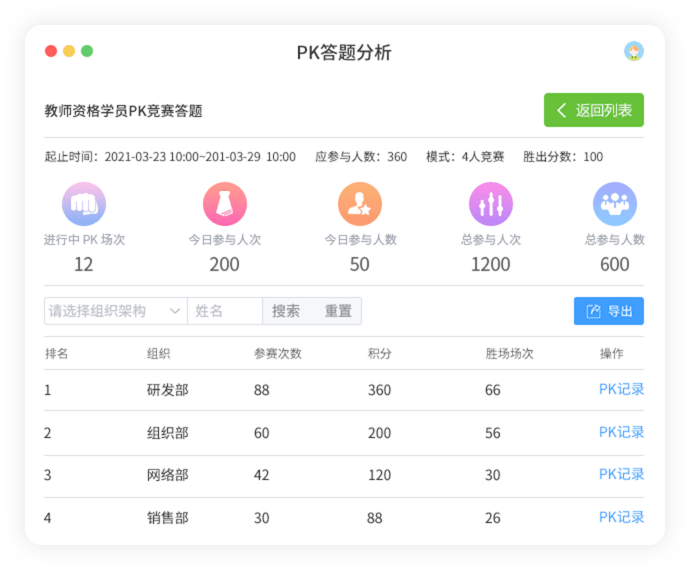Click the yellow window minimize dot
Viewport: 691px width, 571px height.
click(x=69, y=52)
